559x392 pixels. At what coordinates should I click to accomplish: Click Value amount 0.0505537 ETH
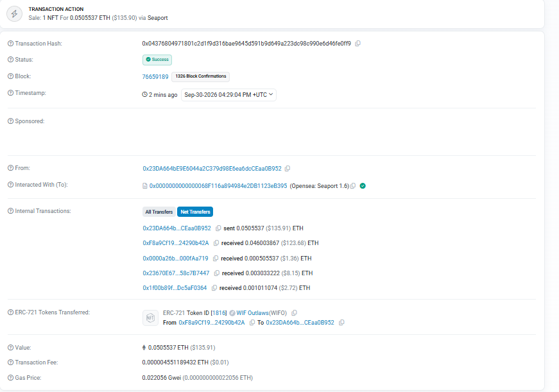[x=168, y=348]
